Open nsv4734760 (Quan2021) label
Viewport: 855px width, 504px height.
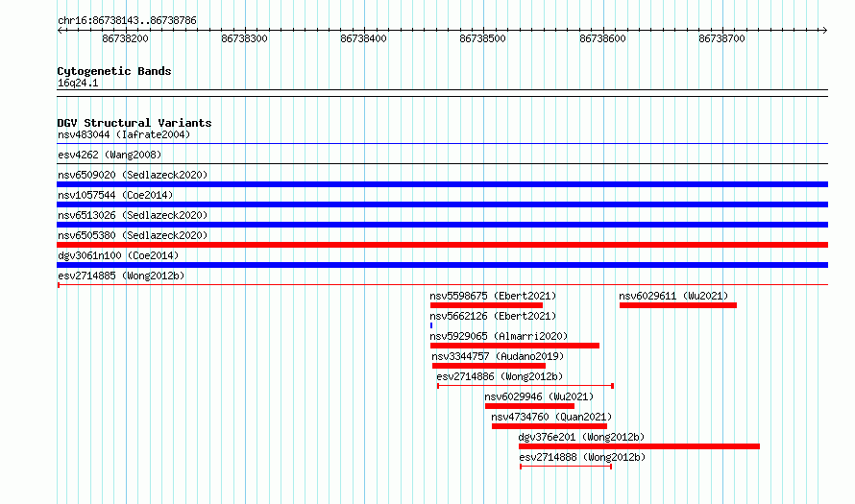[x=551, y=417]
